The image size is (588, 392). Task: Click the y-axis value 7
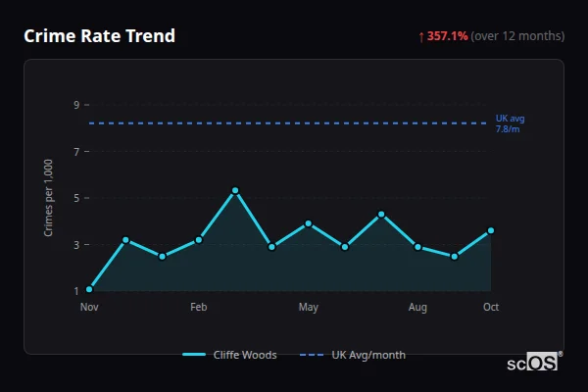(76, 152)
